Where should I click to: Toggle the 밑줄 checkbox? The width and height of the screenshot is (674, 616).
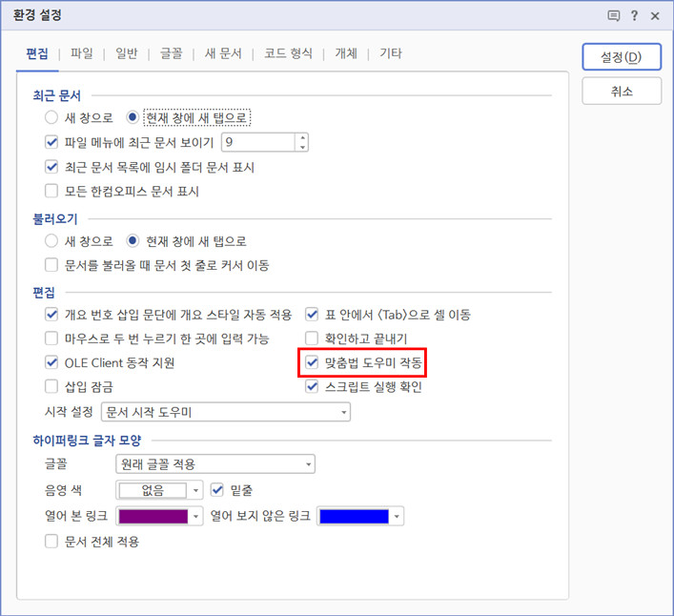tap(217, 490)
